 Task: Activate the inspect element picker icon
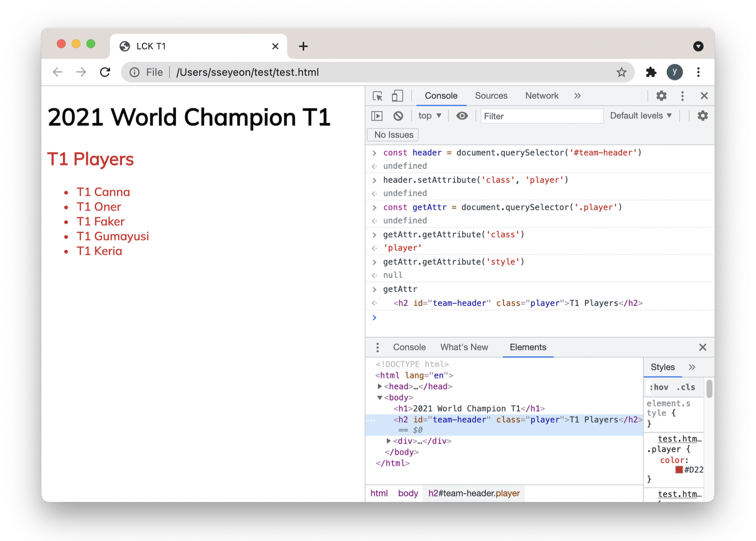click(x=377, y=96)
